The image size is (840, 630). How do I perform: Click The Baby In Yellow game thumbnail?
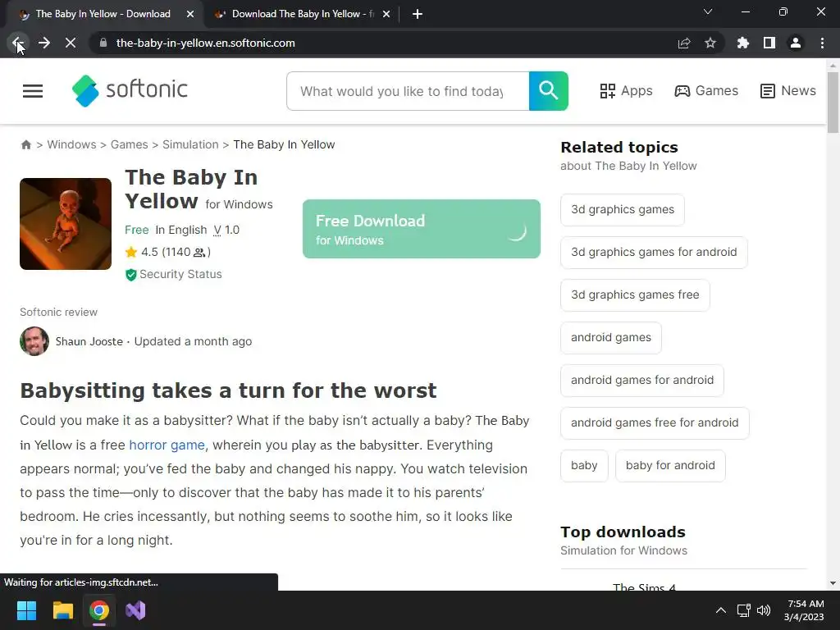point(66,224)
